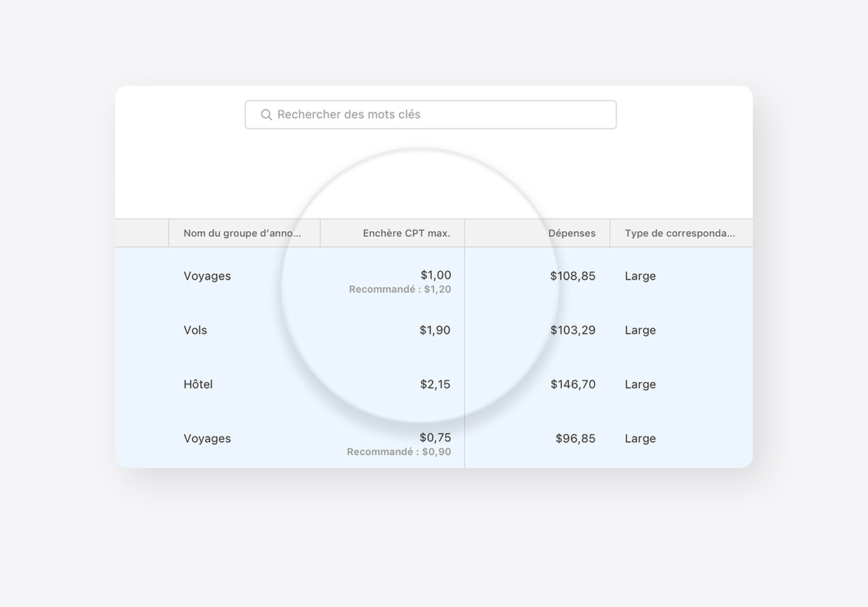Click the magnifying glass search icon
This screenshot has width=868, height=607.
click(x=266, y=115)
